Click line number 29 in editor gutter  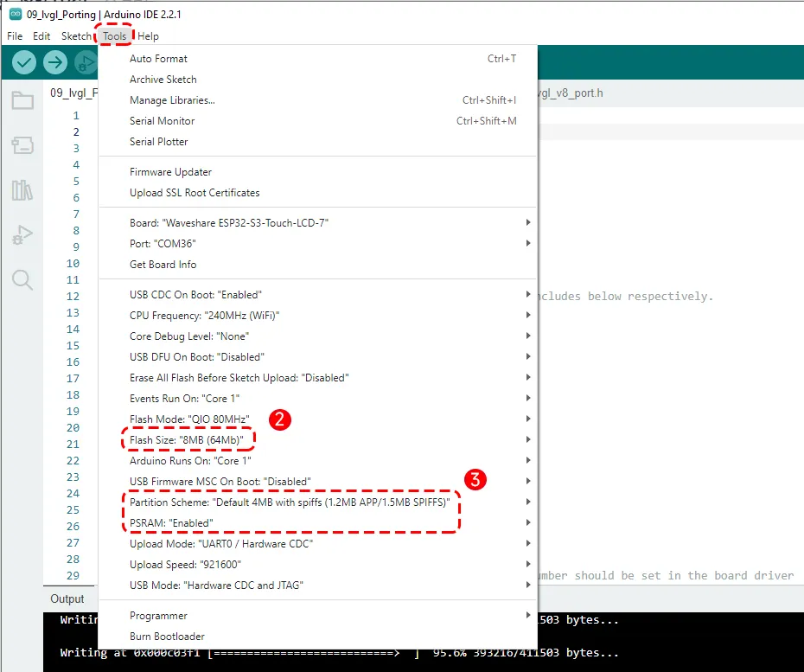pos(73,576)
